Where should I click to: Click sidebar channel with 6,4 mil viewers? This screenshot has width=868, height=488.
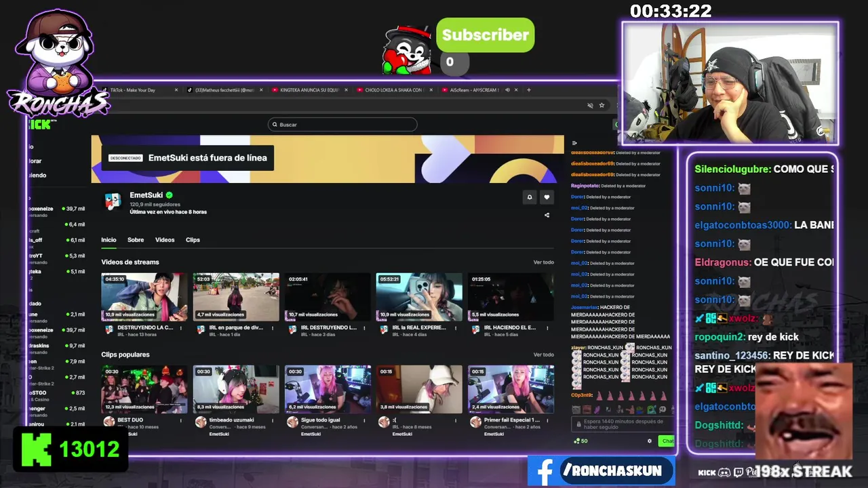pos(57,224)
